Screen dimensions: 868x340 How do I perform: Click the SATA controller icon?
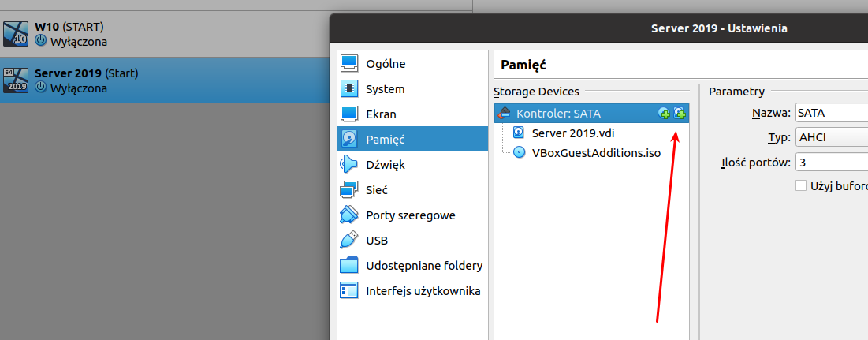pyautogui.click(x=505, y=114)
